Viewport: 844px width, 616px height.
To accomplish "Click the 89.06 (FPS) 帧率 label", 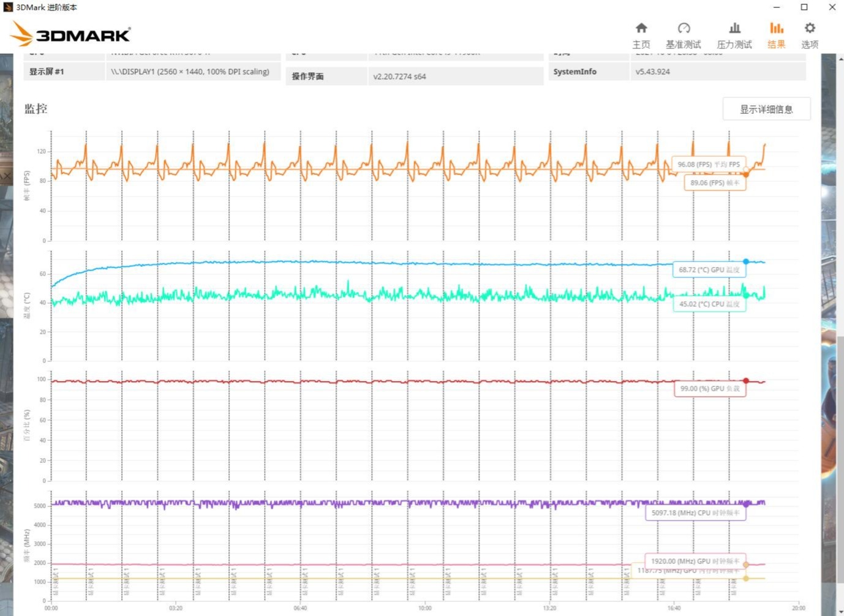I will (715, 182).
